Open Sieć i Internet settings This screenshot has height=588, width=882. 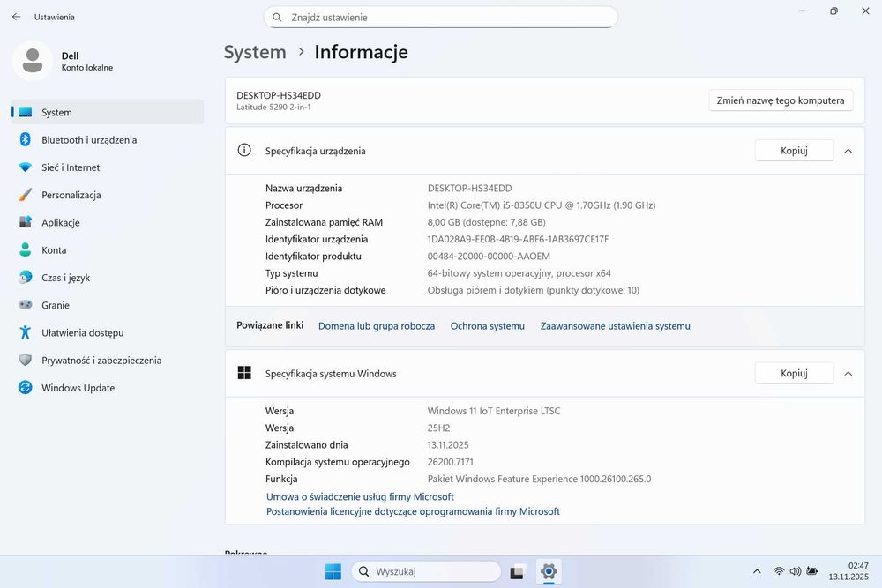coord(108,167)
